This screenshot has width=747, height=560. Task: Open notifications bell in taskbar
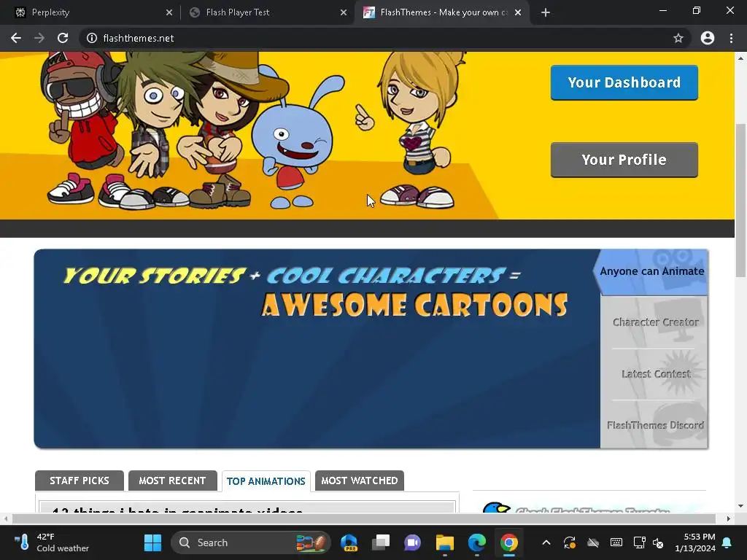(727, 542)
